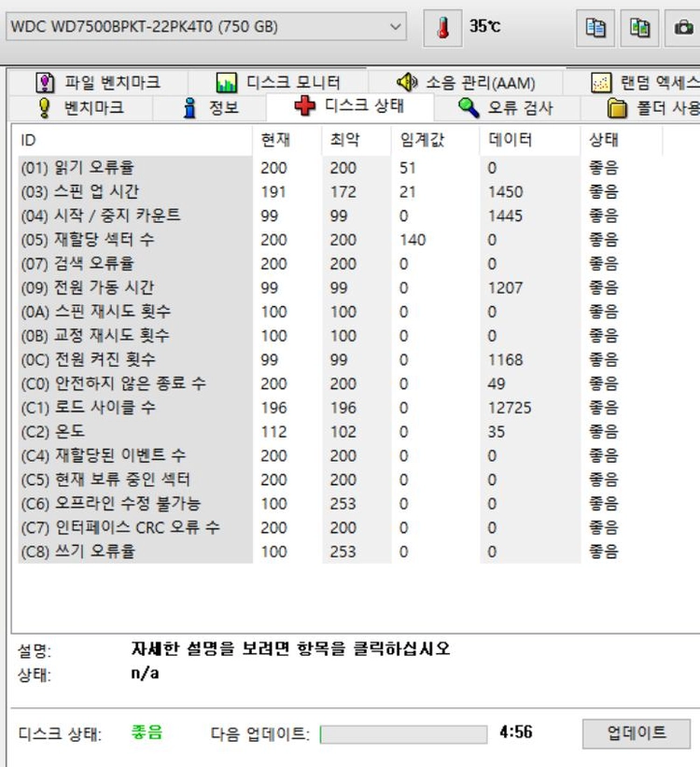
Task: Select the (C5) 현재 보류 중인 섹터 row
Action: pyautogui.click(x=340, y=480)
